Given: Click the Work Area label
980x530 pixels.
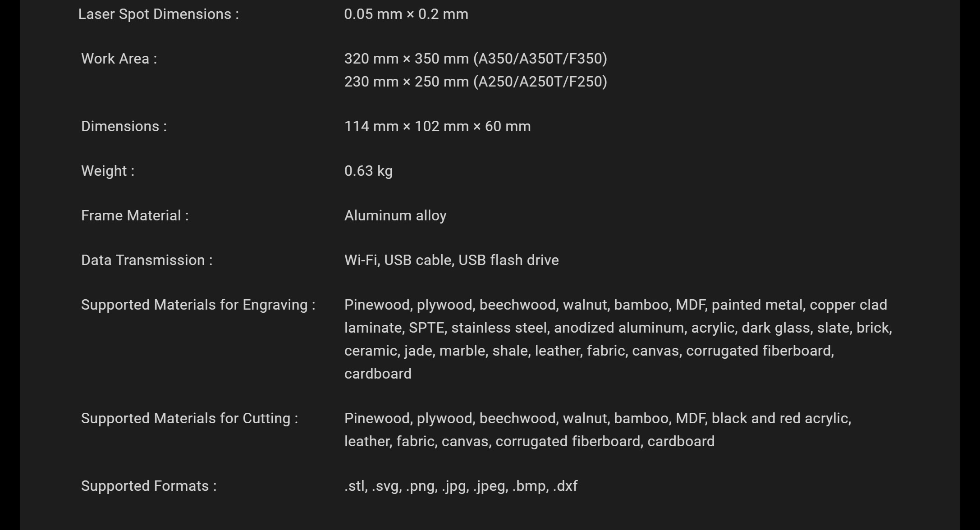Looking at the screenshot, I should (x=119, y=59).
